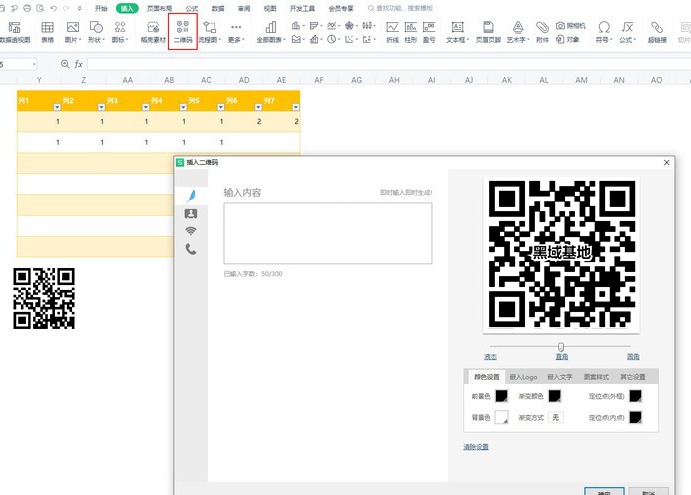Image resolution: width=691 pixels, height=495 pixels.
Task: Open the 全部图表 all charts dropdown
Action: tap(271, 32)
